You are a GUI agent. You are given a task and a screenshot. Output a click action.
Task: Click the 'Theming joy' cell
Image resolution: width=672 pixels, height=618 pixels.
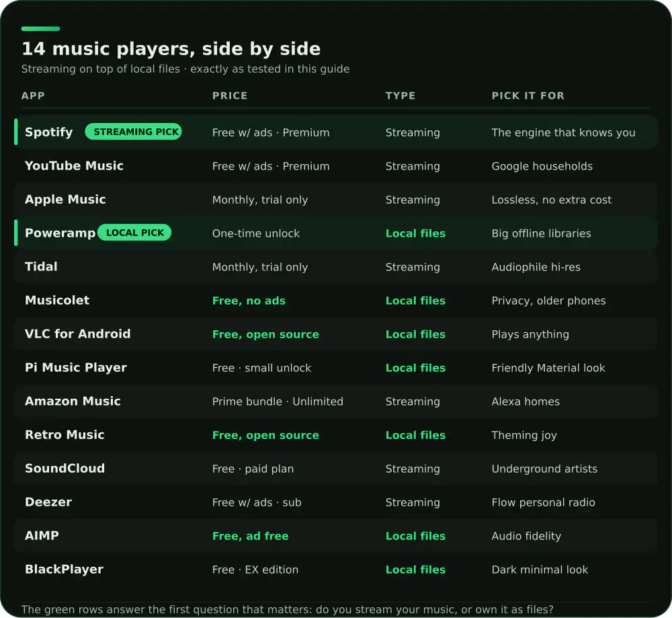(525, 435)
